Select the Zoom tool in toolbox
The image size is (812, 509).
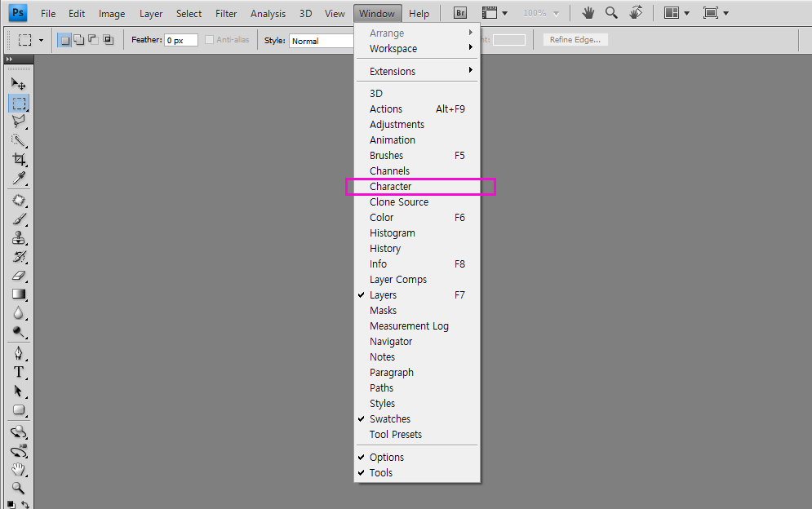19,488
